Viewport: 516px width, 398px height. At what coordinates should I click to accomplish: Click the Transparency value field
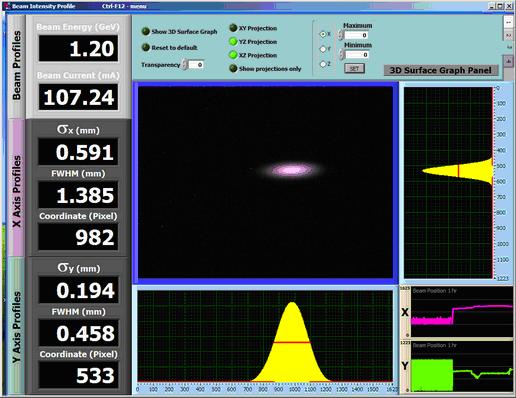(x=196, y=65)
